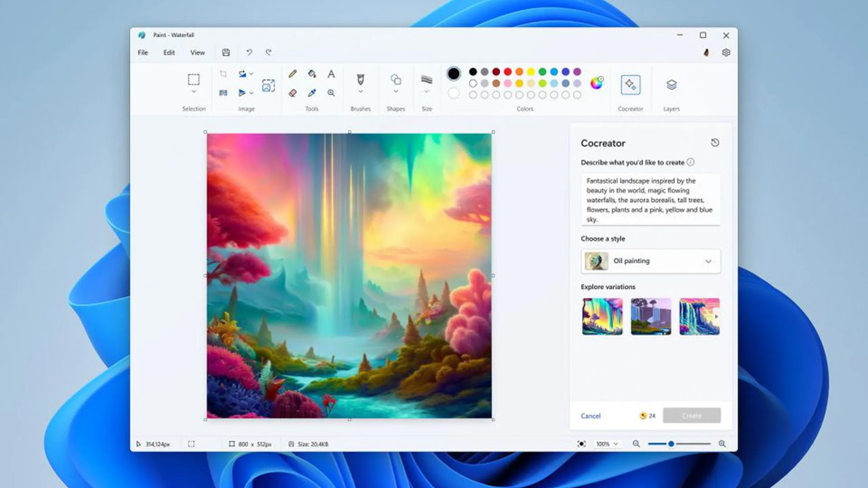Click the zoom slider handle
Viewport: 868px width, 488px height.
pyautogui.click(x=671, y=444)
